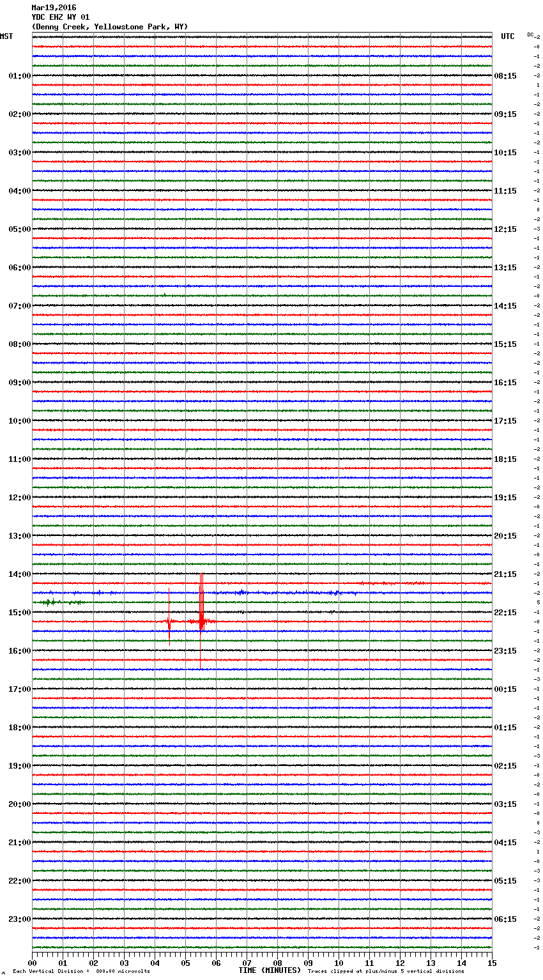Image resolution: width=543 pixels, height=980 pixels.
Task: Select the 14:00 MST time label
Action: 20,574
